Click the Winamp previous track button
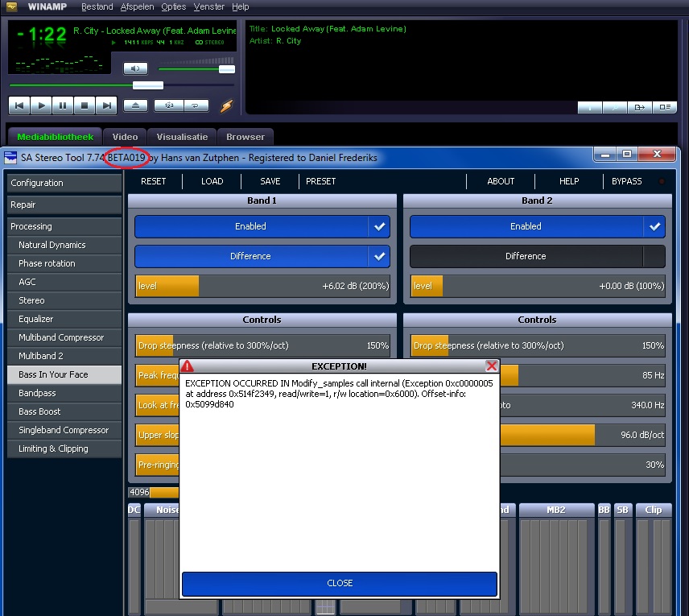This screenshot has height=616, width=689. [x=19, y=105]
